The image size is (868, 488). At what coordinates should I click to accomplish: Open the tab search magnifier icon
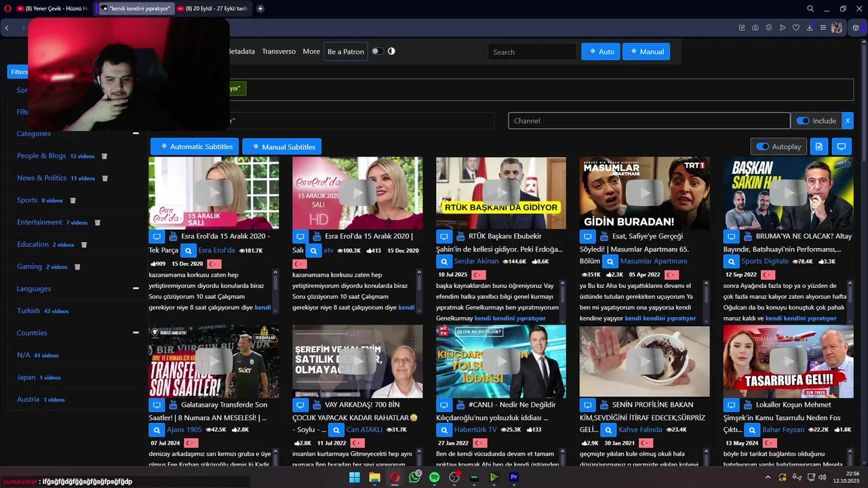tap(810, 9)
